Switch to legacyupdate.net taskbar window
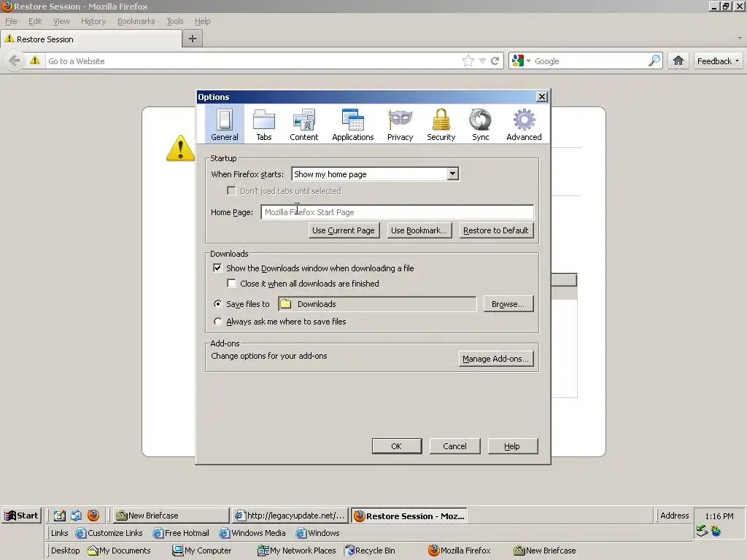This screenshot has width=747, height=560. coord(290,516)
